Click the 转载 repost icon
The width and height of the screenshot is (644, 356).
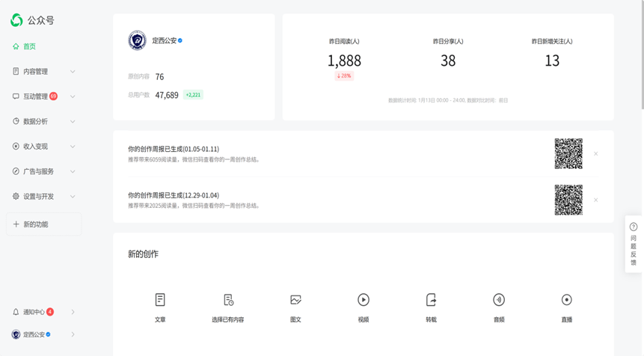(431, 300)
